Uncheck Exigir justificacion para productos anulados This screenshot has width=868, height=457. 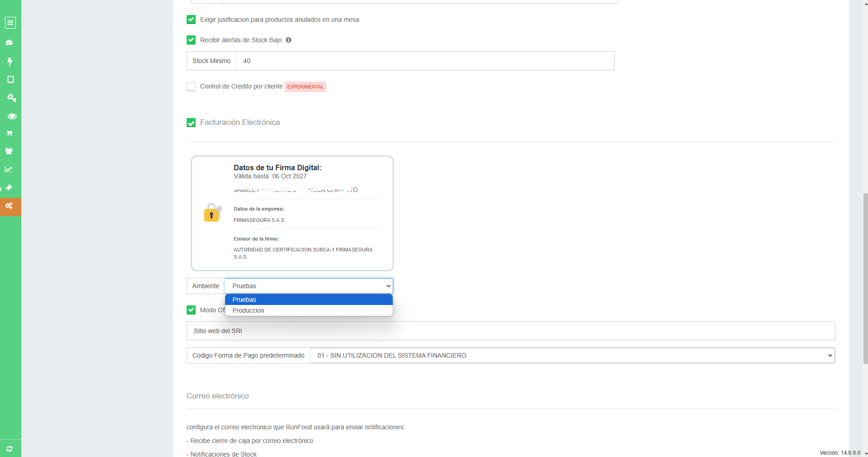tap(191, 20)
